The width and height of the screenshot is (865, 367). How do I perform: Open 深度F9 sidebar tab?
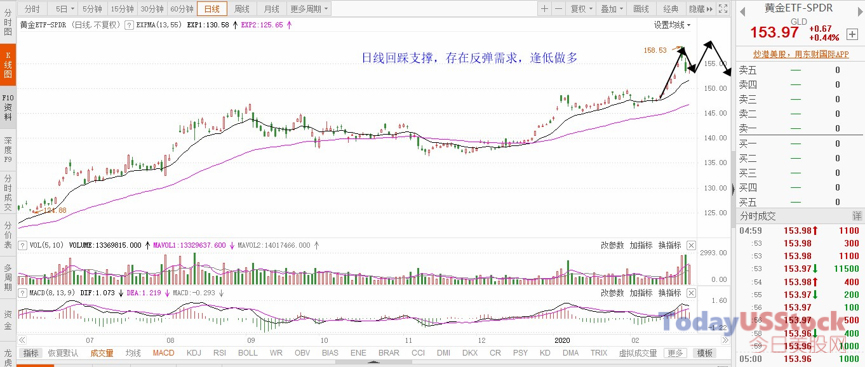click(8, 149)
